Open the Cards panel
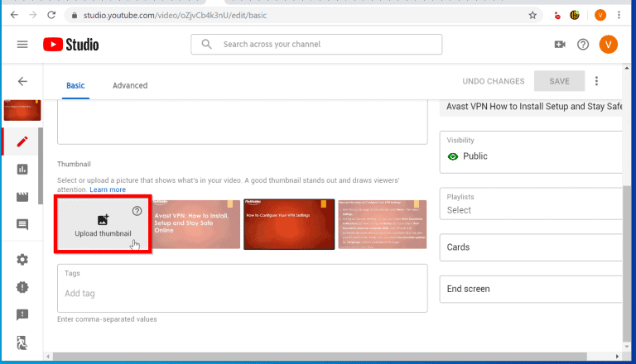This screenshot has width=636, height=364. [531, 247]
